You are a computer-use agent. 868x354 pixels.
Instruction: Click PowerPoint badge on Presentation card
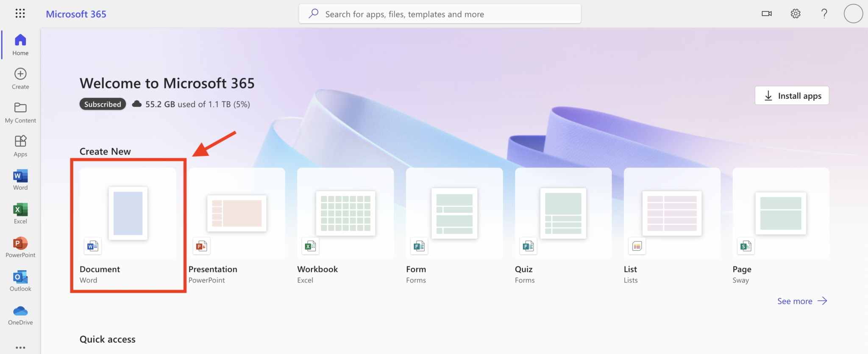click(201, 246)
